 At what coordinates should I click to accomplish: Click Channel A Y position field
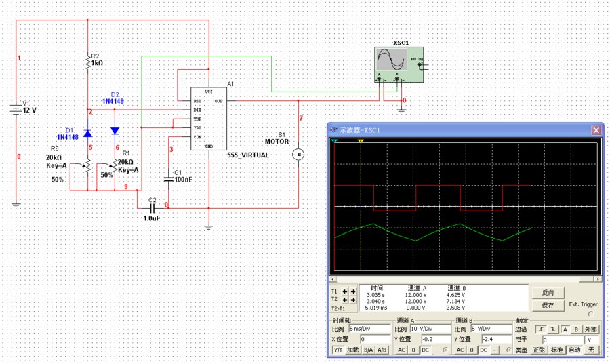point(436,339)
